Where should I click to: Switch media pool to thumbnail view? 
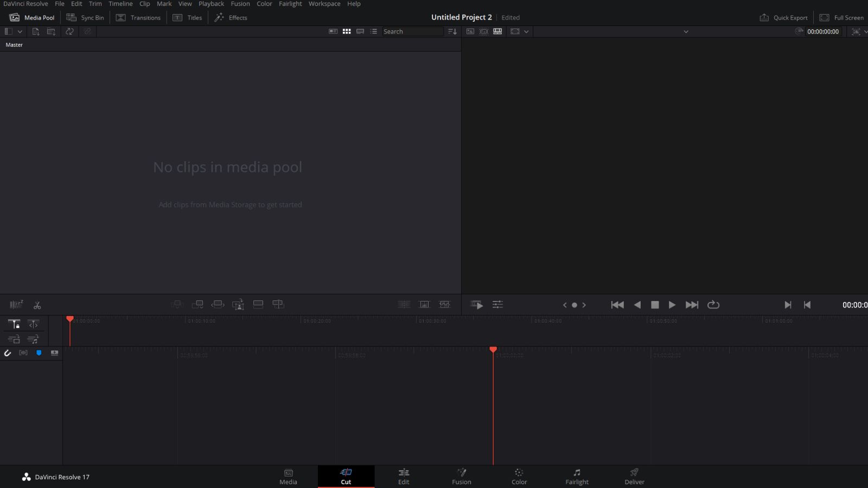347,31
